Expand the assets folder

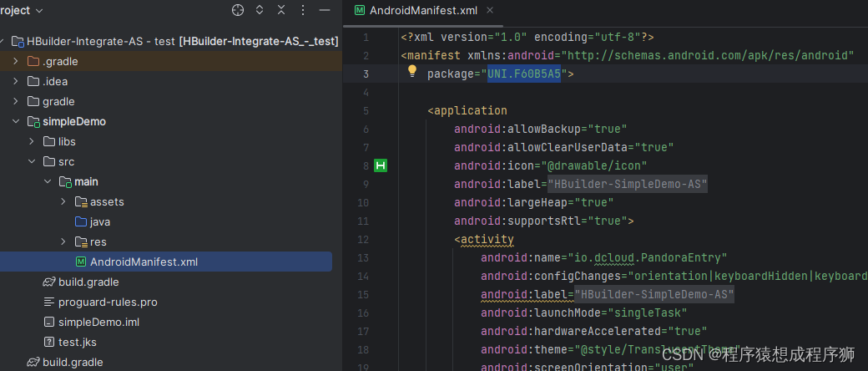click(63, 202)
